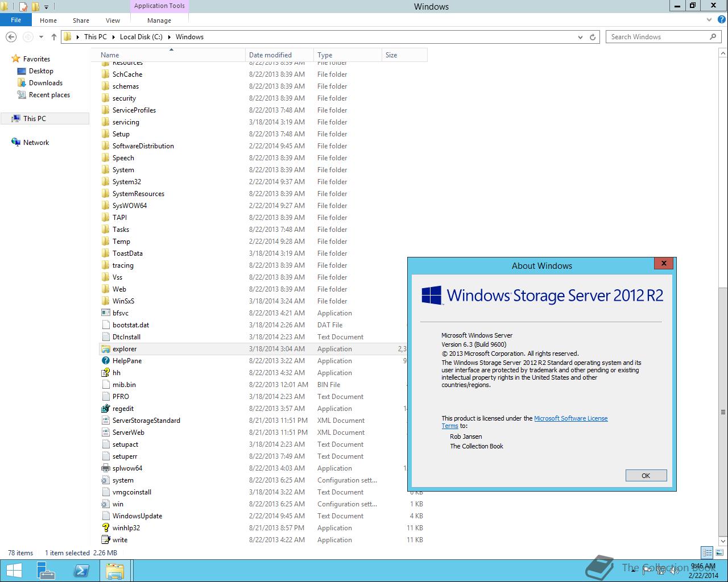Sort by the Type column header

[348, 55]
